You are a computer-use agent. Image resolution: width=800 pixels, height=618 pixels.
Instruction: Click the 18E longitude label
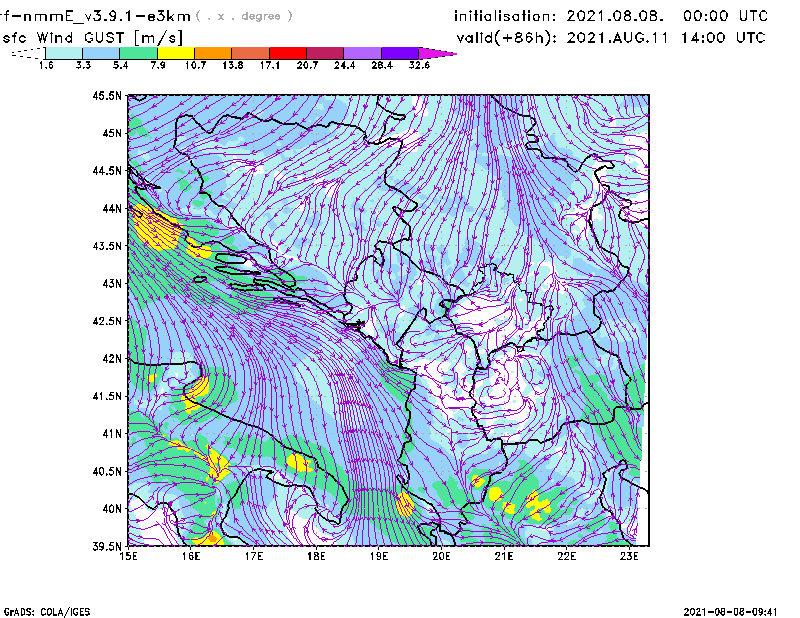(316, 556)
